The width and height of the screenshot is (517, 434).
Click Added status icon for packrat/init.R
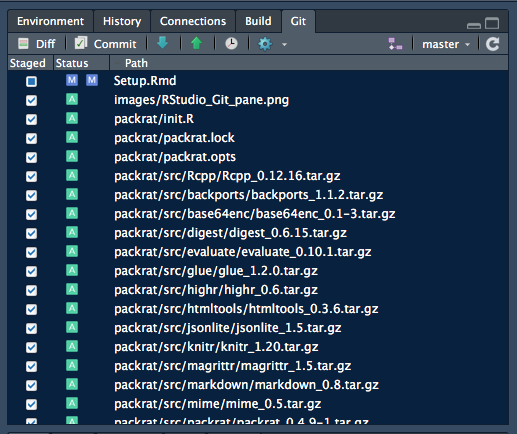tap(72, 118)
